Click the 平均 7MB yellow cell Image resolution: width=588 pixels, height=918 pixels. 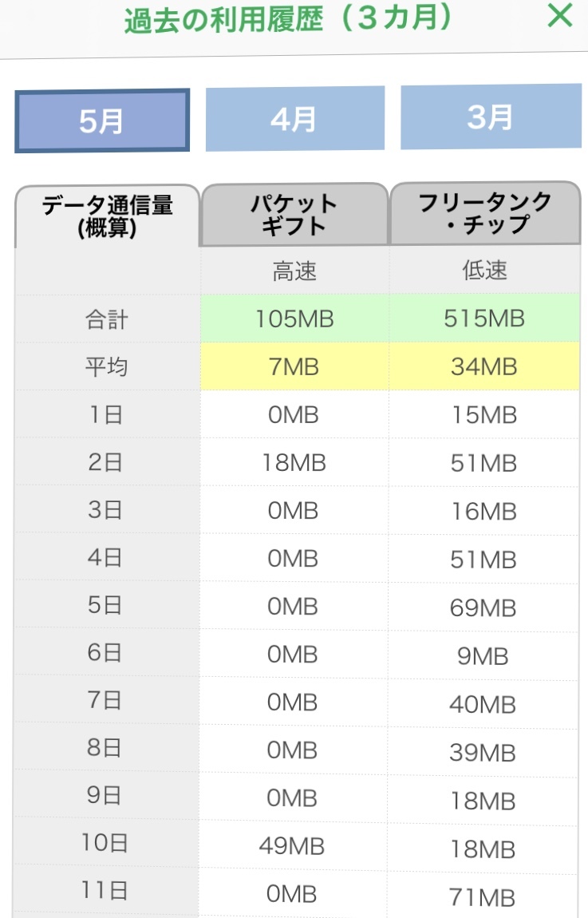pyautogui.click(x=294, y=367)
